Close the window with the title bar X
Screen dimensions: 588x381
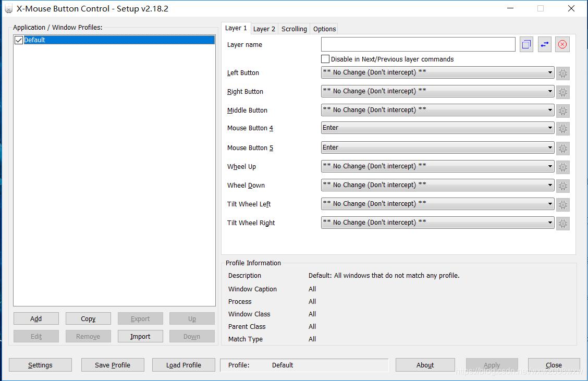tap(571, 9)
